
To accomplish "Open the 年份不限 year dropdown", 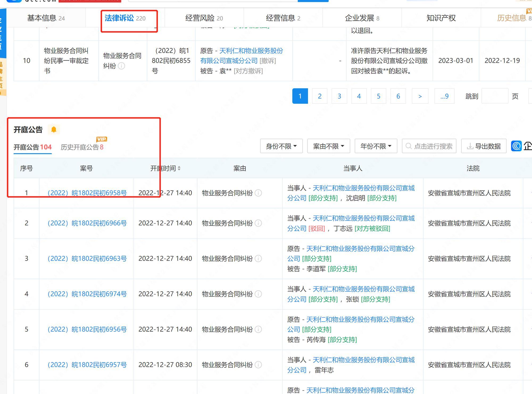I will click(x=376, y=146).
